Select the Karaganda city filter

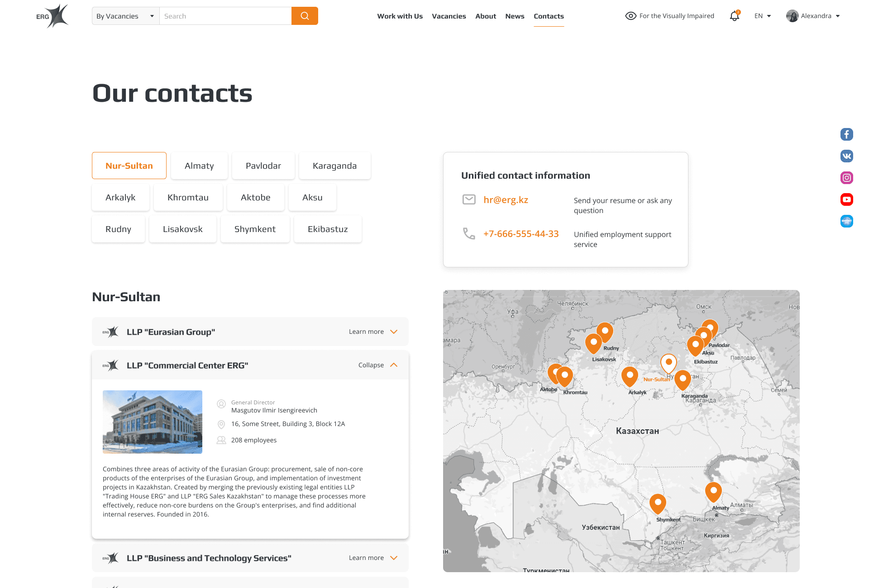click(x=334, y=166)
